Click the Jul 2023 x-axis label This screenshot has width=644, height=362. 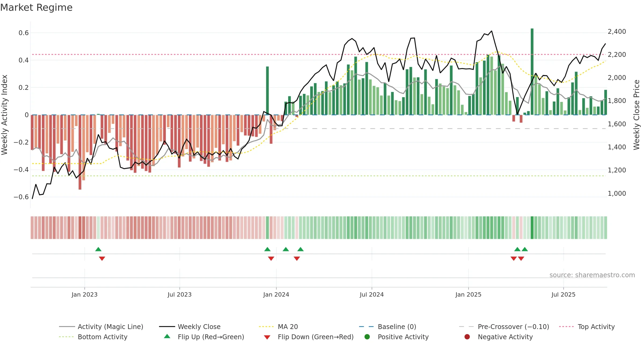(x=180, y=294)
